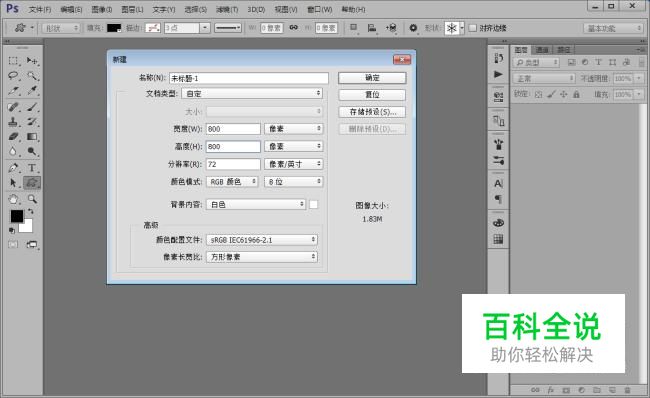Open the path operations icon
650x398 pixels.
click(x=354, y=28)
